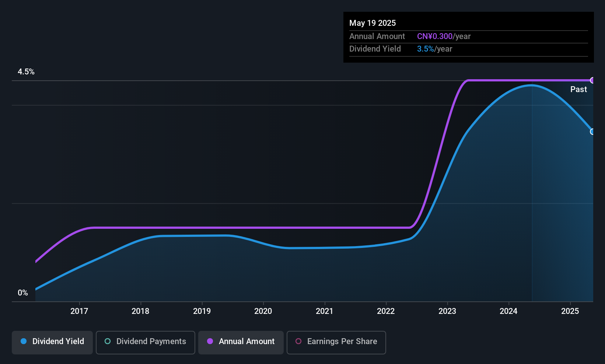Switch to the Past region of the chart
This screenshot has width=605, height=364.
pos(578,89)
